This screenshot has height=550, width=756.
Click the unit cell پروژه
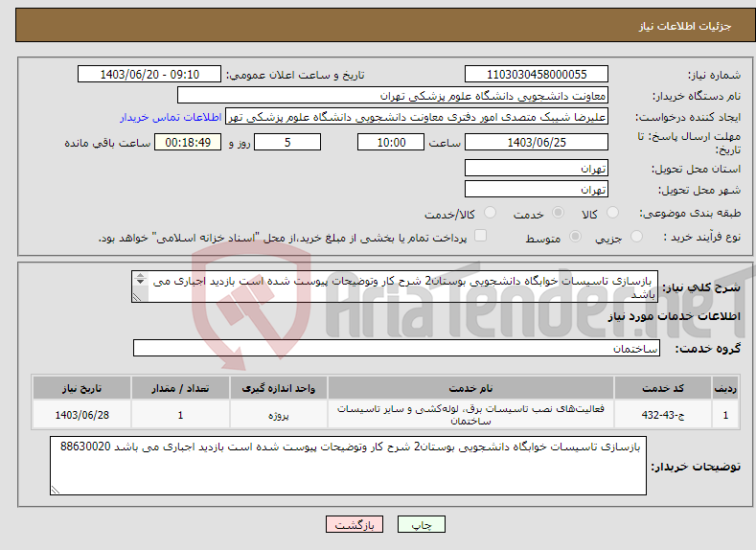(279, 415)
